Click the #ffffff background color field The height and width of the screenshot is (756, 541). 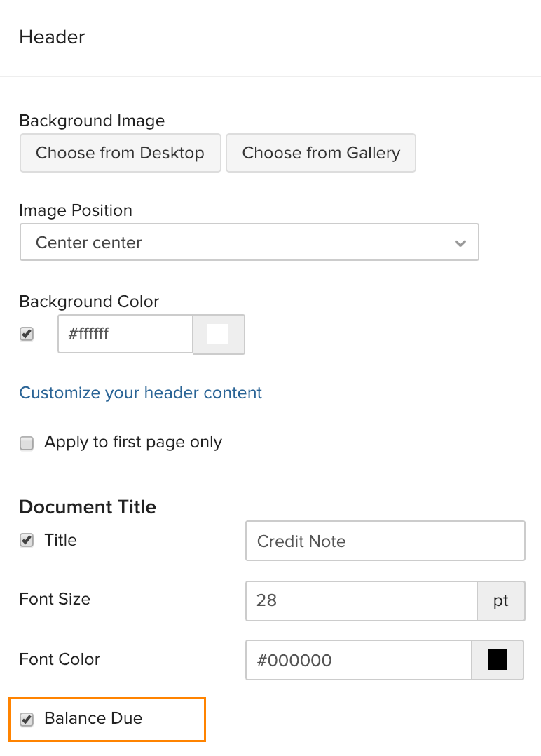[x=125, y=334]
